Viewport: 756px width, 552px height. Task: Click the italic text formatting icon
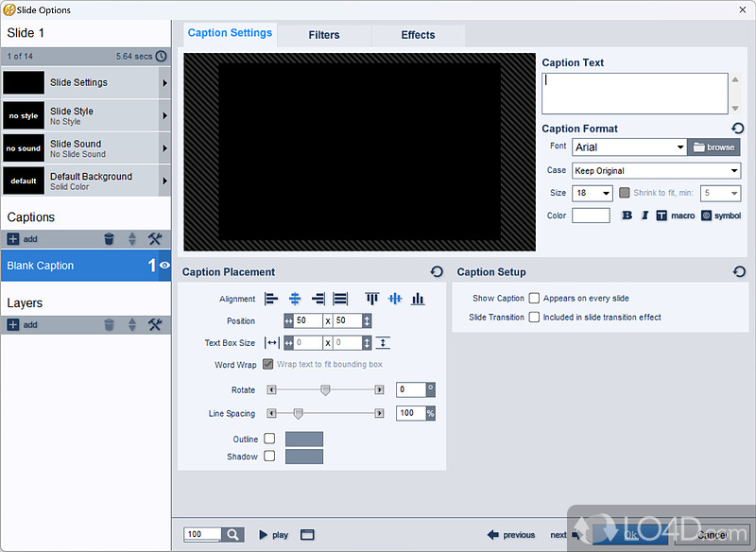[x=644, y=216]
